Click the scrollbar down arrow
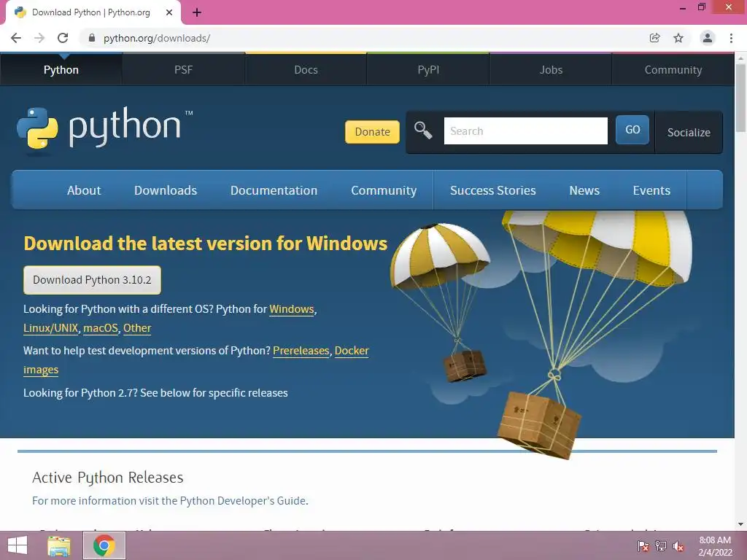 [x=740, y=525]
